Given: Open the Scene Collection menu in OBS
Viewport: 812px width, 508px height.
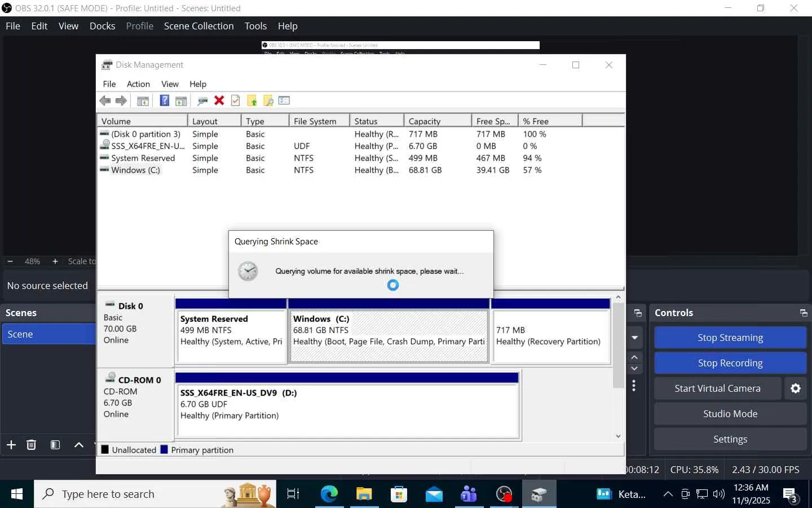Looking at the screenshot, I should 198,26.
